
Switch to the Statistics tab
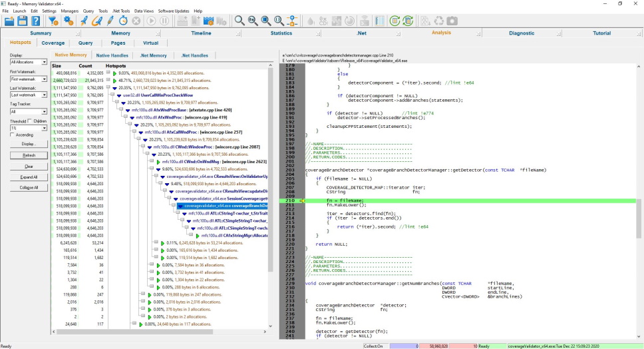(281, 33)
